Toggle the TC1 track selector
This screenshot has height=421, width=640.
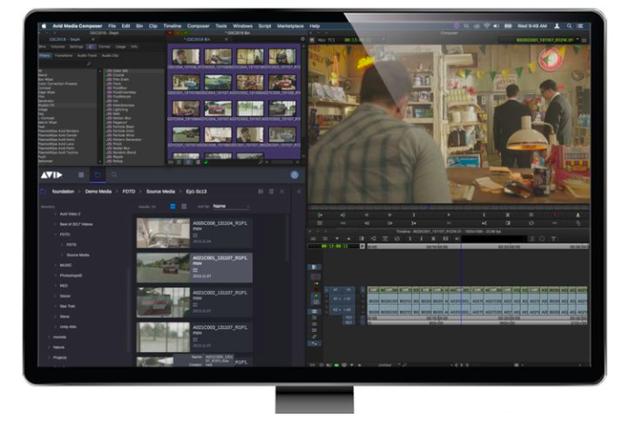(348, 317)
